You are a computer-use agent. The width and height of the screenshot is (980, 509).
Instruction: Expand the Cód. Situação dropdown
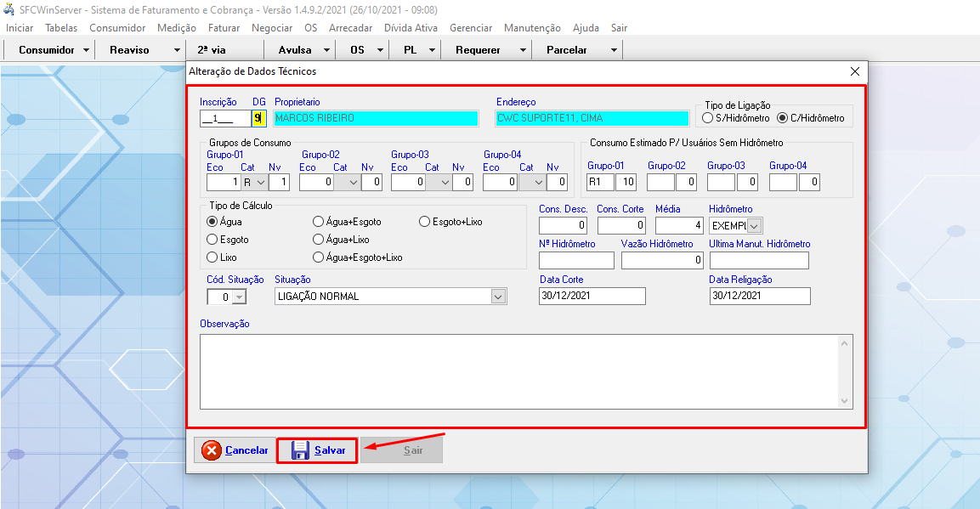(x=239, y=297)
